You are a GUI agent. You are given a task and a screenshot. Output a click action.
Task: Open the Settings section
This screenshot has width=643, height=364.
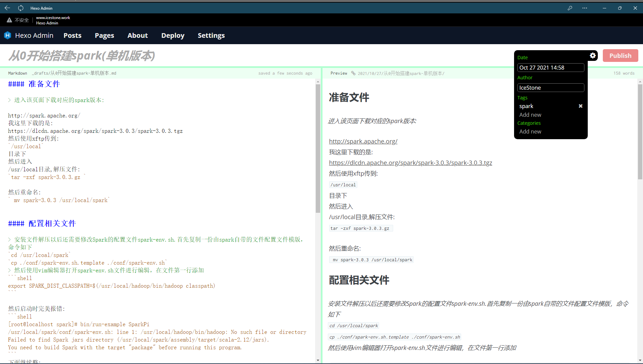click(211, 35)
